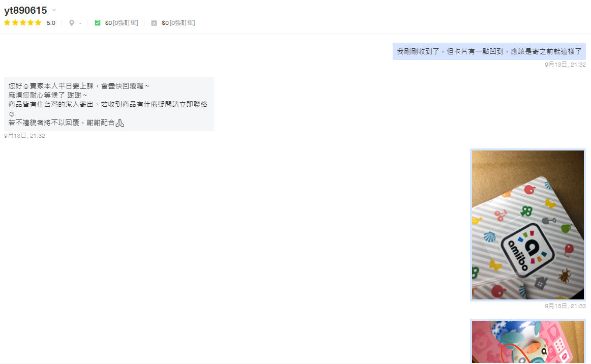
Task: Click the auto-reply message starting 您好
Action: point(109,104)
